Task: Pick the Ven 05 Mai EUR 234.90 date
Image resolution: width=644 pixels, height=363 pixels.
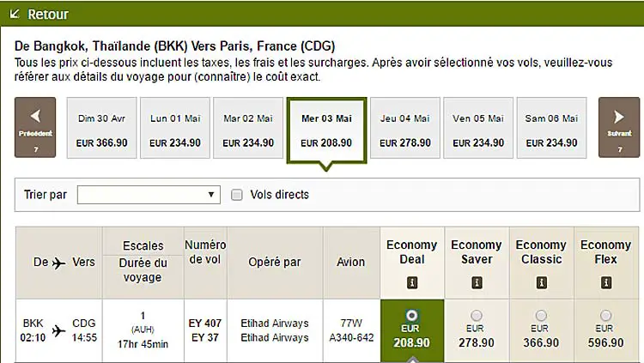Action: 478,128
